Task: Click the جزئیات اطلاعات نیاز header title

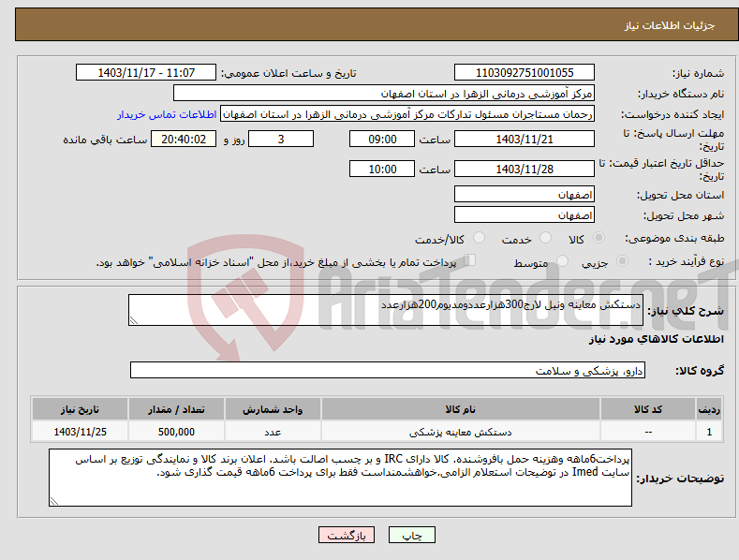Action: [x=670, y=25]
